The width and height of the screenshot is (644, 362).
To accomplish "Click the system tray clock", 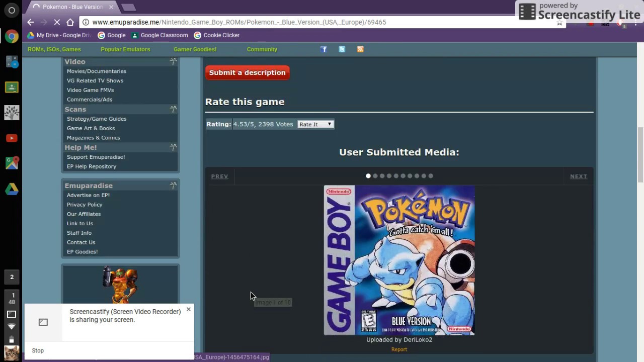I will [x=13, y=299].
